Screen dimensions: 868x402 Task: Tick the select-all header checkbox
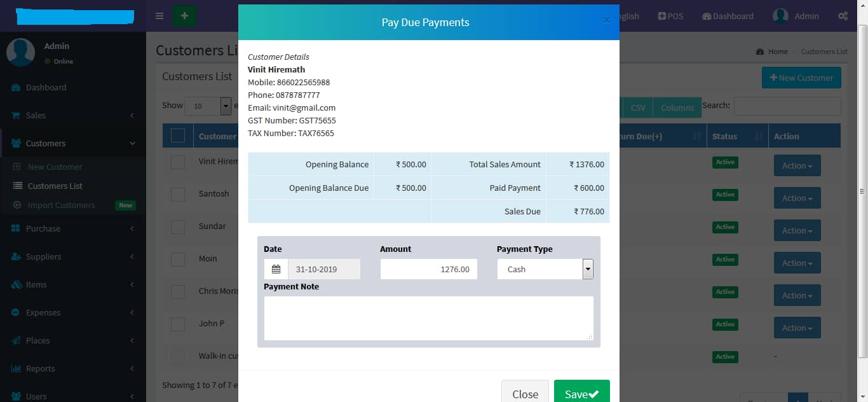tap(178, 135)
